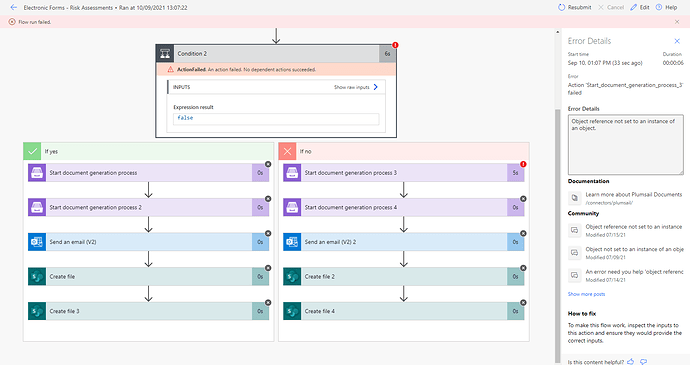Click skipped badge on 'Create file 4'
The width and height of the screenshot is (690, 365).
coord(523,302)
